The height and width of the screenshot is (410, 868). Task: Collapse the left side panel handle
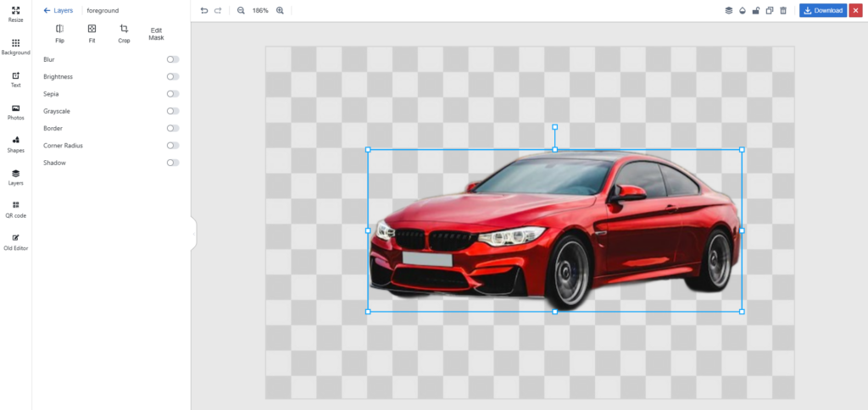[194, 234]
